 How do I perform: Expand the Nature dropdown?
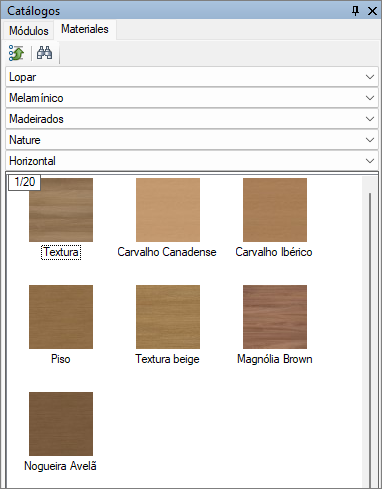click(192, 140)
